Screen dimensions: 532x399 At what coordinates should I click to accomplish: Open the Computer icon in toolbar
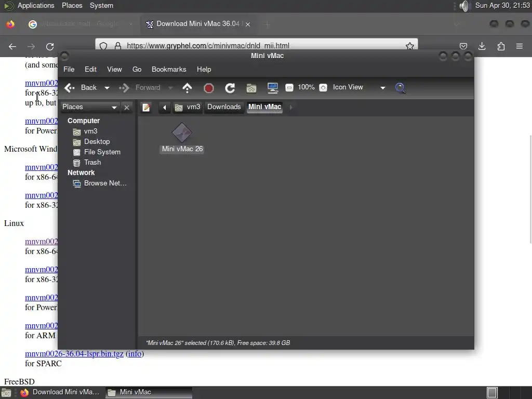(272, 88)
